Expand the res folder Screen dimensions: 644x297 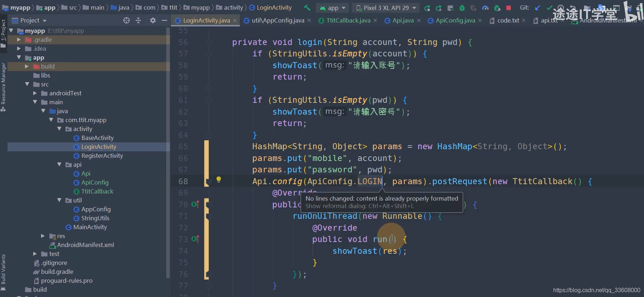click(43, 236)
